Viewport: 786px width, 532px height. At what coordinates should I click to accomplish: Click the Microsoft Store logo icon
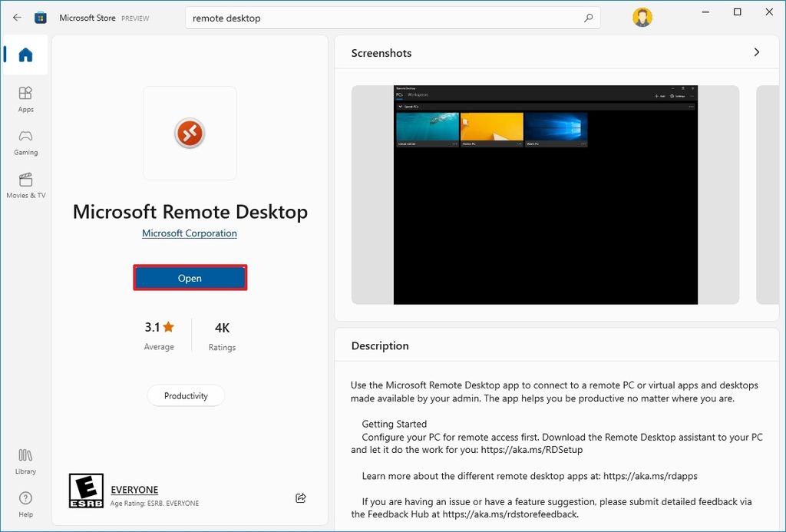(41, 18)
